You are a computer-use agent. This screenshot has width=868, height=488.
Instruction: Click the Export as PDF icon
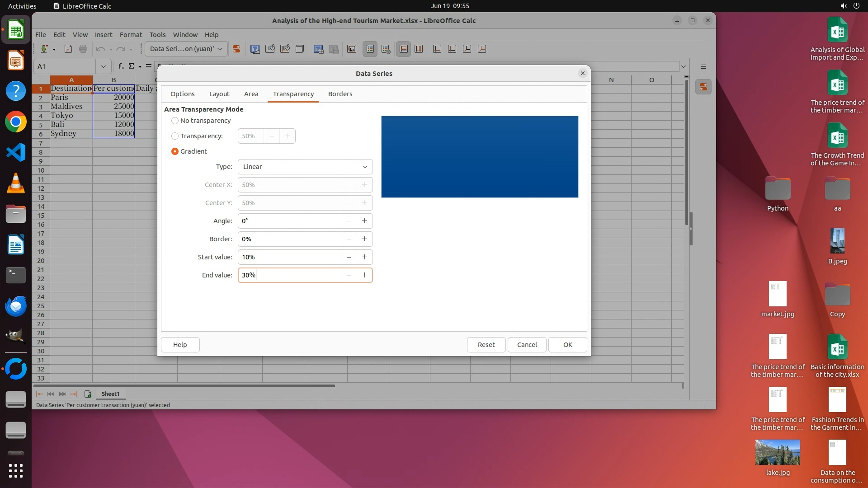[68, 49]
